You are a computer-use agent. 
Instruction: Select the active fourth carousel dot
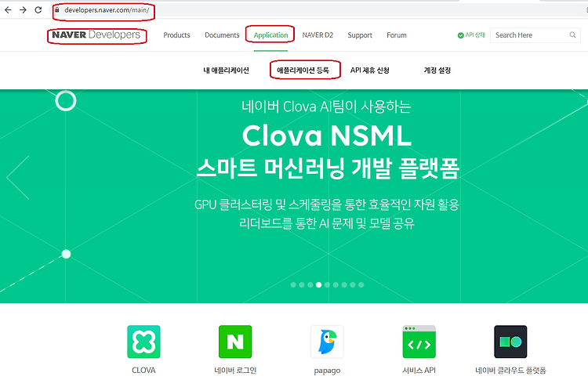tap(319, 284)
